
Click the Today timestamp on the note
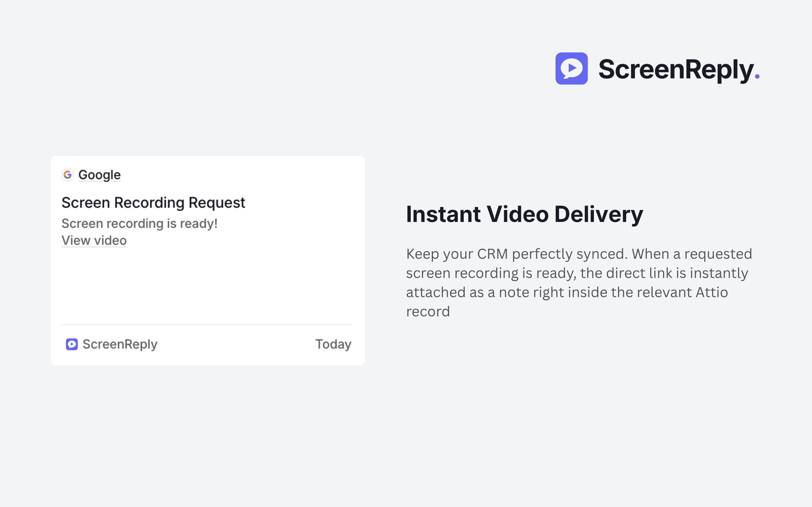point(333,344)
